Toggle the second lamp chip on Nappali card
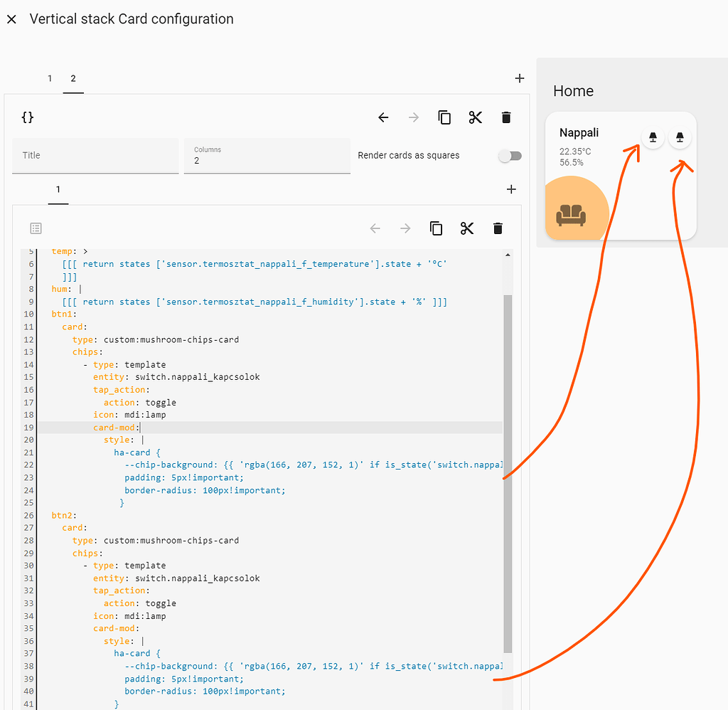The image size is (728, 710). 680,137
